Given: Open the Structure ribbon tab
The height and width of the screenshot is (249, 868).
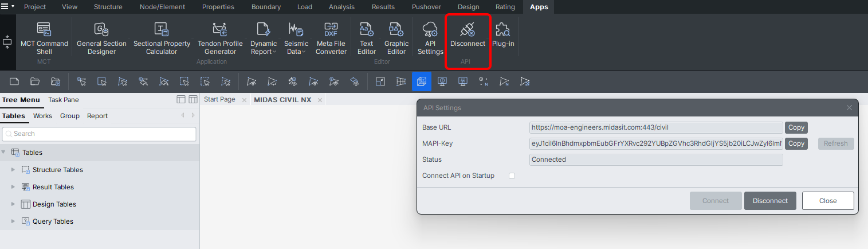Looking at the screenshot, I should click(108, 7).
